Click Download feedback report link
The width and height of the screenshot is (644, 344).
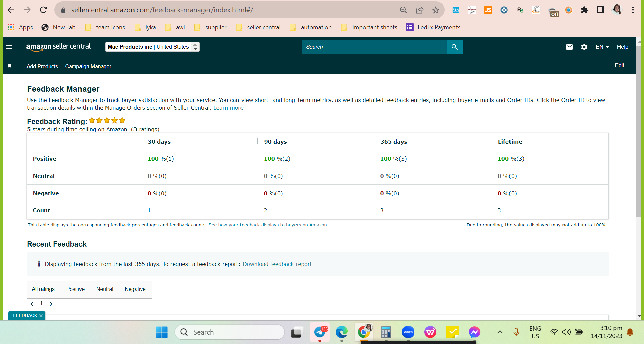click(x=277, y=264)
